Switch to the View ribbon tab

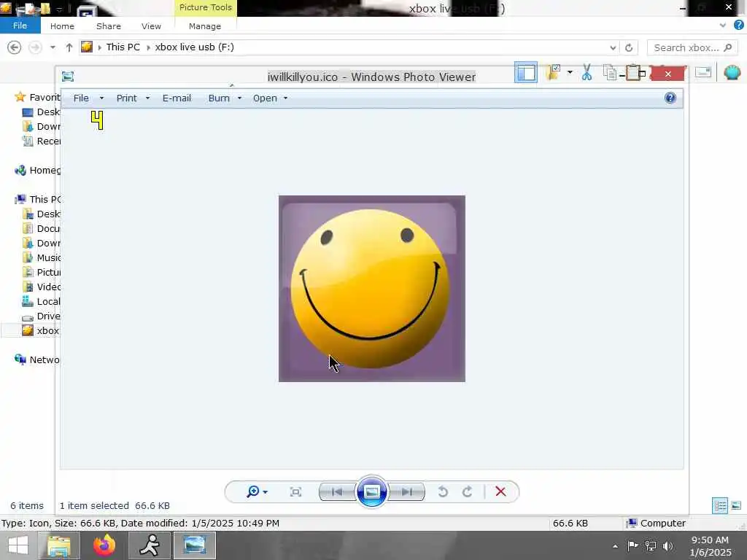click(x=151, y=26)
